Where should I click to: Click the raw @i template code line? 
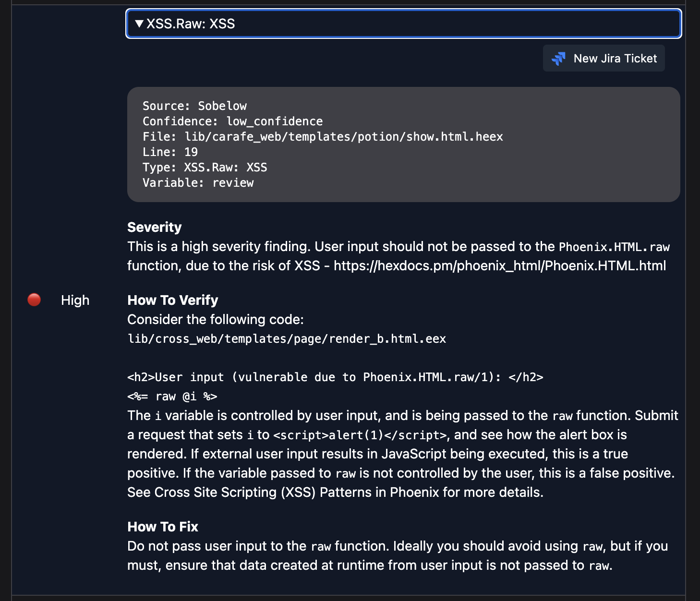[x=172, y=396]
